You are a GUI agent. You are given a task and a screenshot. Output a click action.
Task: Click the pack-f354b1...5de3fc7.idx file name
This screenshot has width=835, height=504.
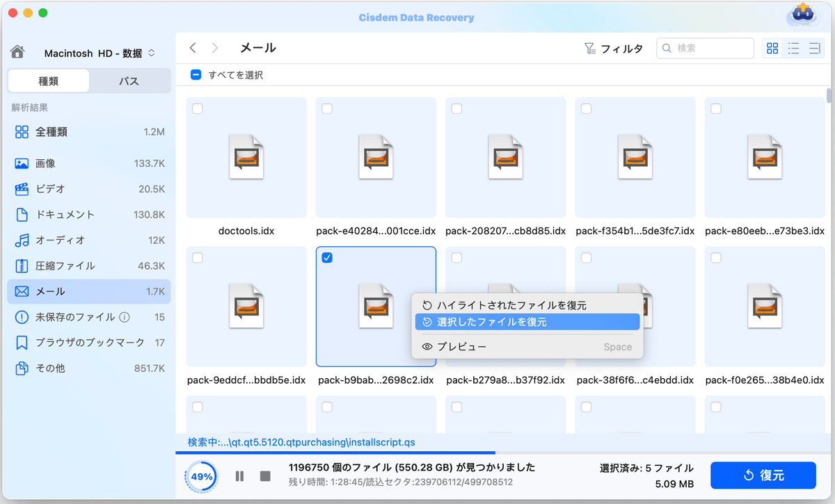(x=635, y=231)
